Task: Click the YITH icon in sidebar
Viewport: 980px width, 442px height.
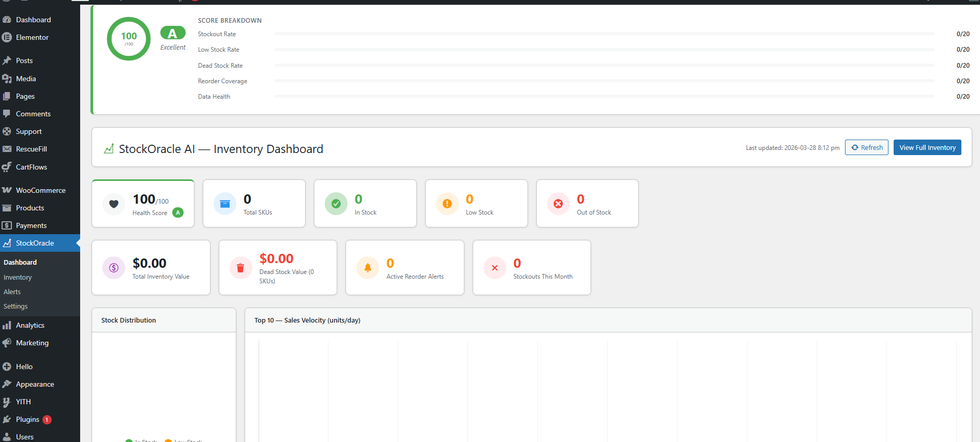Action: point(7,402)
